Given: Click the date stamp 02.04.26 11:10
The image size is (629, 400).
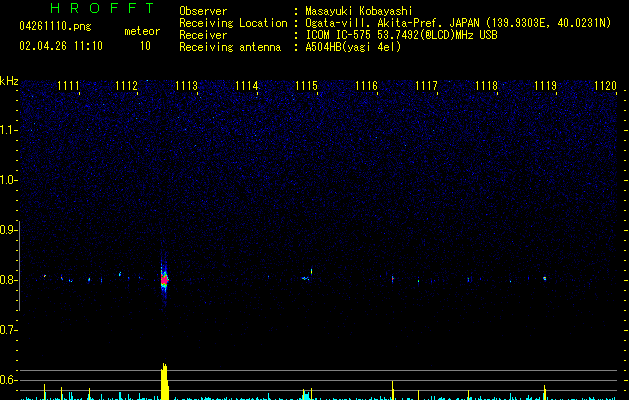Looking at the screenshot, I should [x=61, y=46].
